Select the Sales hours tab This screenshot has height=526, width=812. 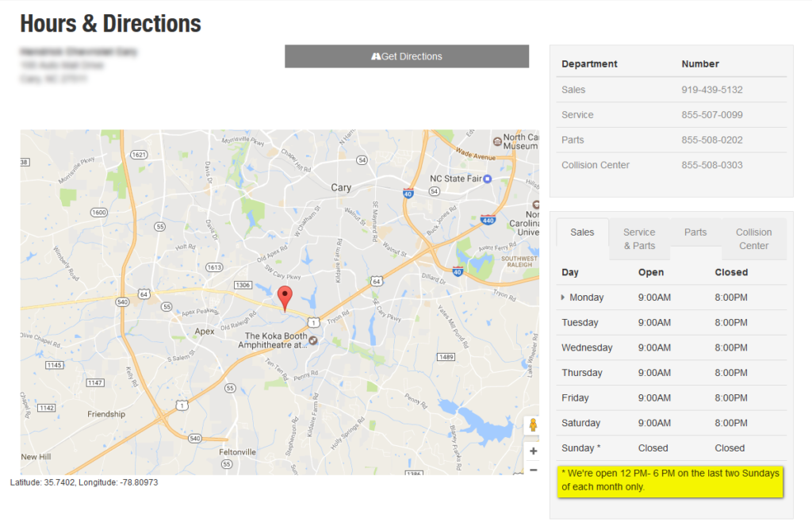pos(582,232)
